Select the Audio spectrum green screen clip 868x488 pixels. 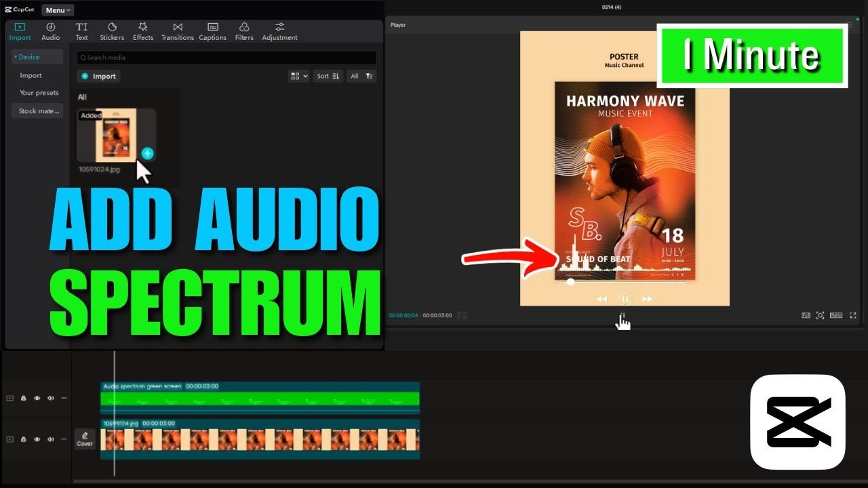pos(260,398)
